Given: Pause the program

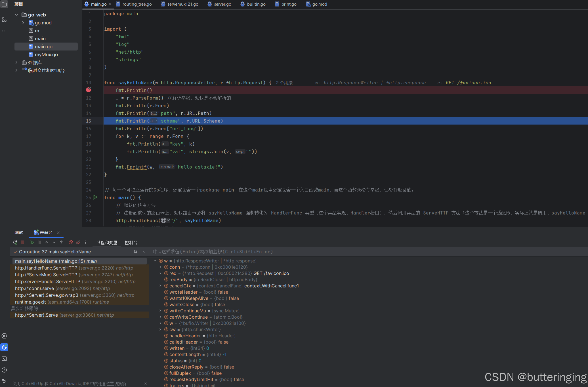Looking at the screenshot, I should tap(39, 243).
